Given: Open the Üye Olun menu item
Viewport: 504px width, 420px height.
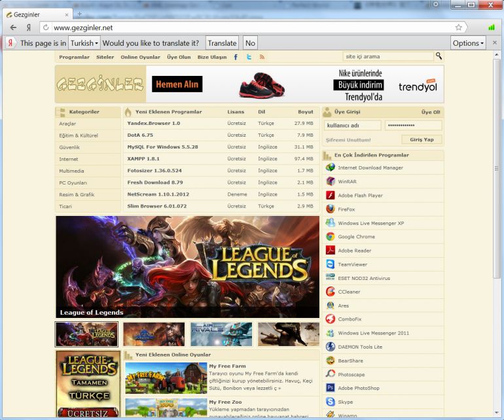Looking at the screenshot, I should [179, 57].
